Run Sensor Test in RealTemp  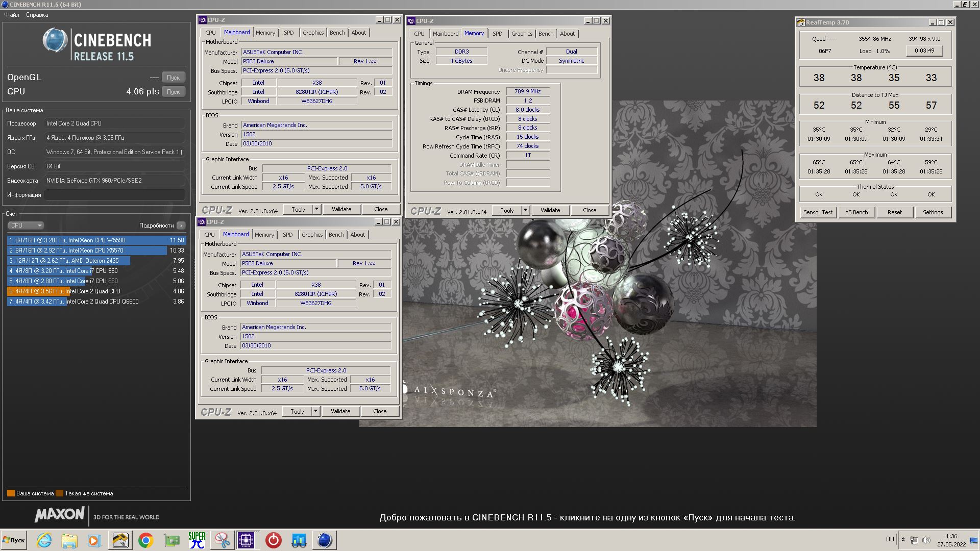coord(818,212)
